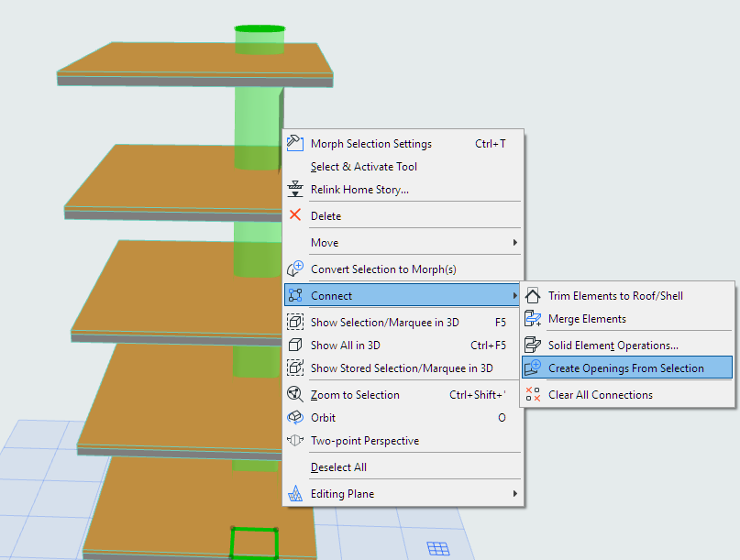Open Morph Selection Settings
The image size is (740, 560).
coord(403,143)
